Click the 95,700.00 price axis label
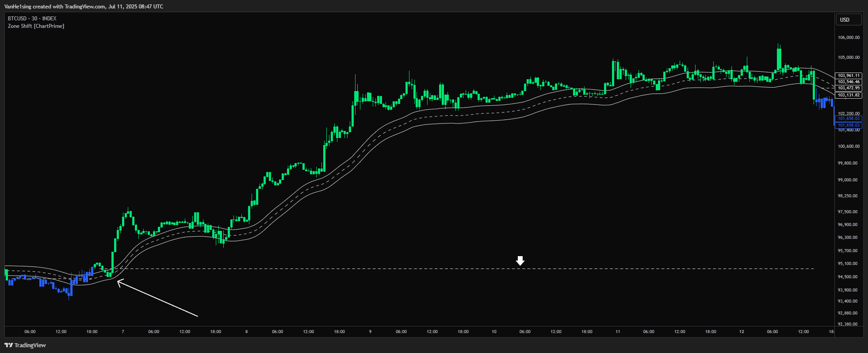The height and width of the screenshot is (353, 868). click(x=848, y=251)
